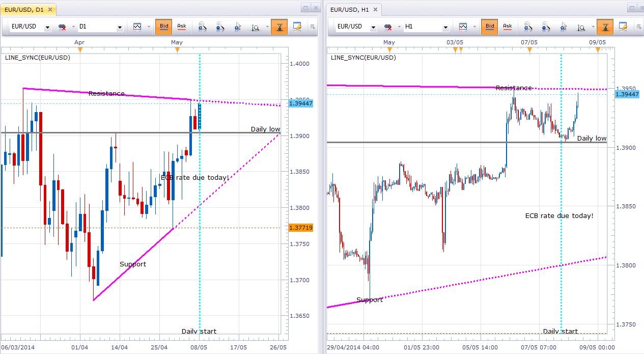Click the vertical scale zoom icon in the H1 toolbar

pyautogui.click(x=581, y=27)
